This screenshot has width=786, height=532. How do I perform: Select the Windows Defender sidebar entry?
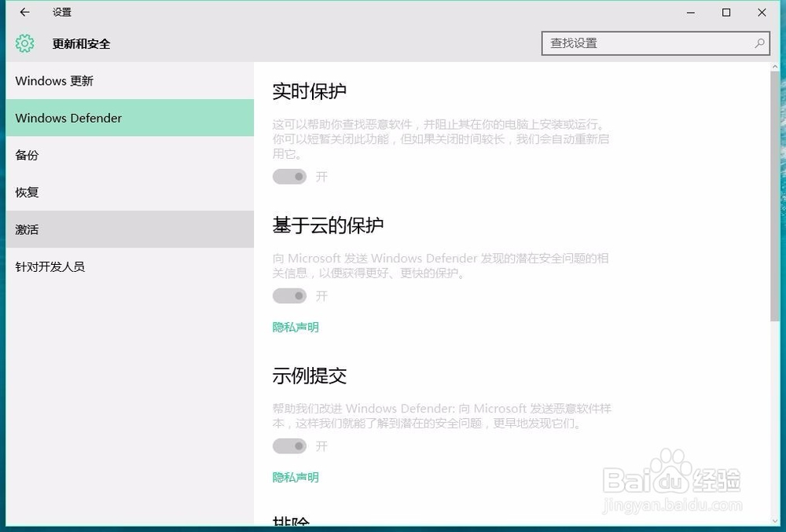pyautogui.click(x=68, y=118)
